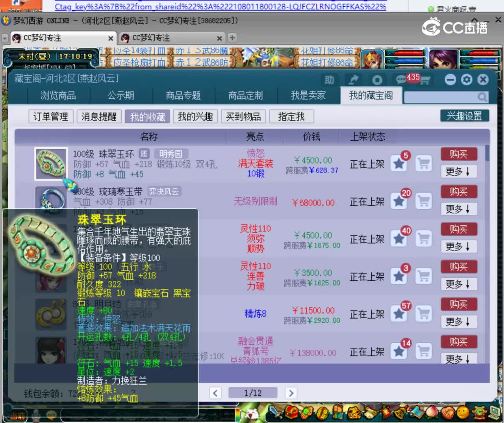Buy the 琉璃寒玉带 for ¥68000
504x423 pixels.
pos(459,192)
